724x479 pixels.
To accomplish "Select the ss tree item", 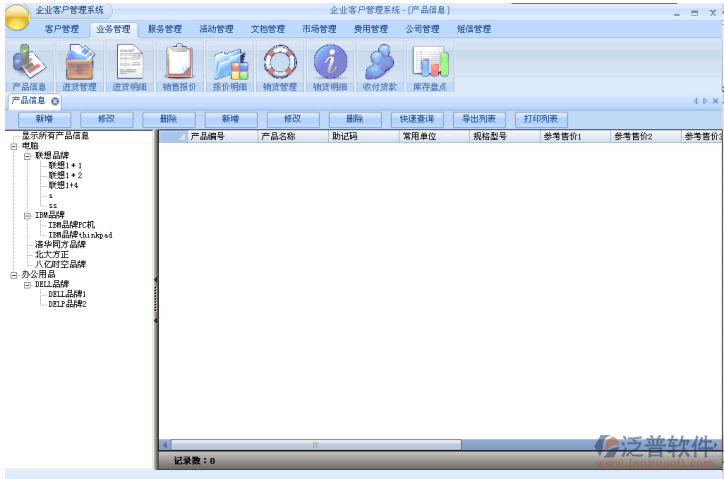I will pos(53,206).
